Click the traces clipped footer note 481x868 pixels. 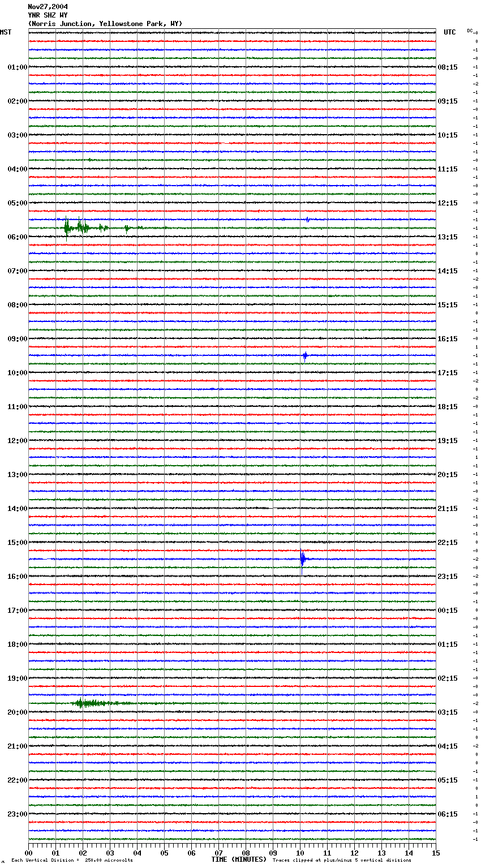342,861
